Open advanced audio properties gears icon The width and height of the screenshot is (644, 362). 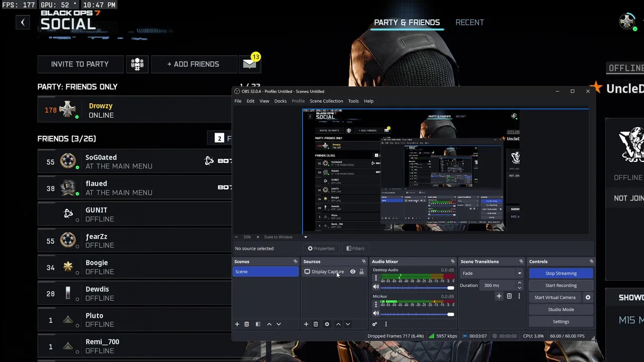click(x=375, y=324)
